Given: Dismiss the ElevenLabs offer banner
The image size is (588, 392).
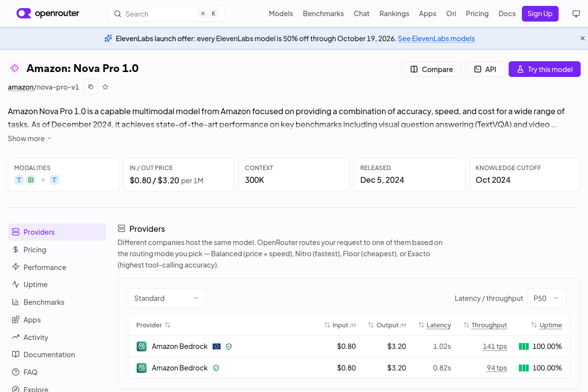Looking at the screenshot, I should click(x=583, y=38).
